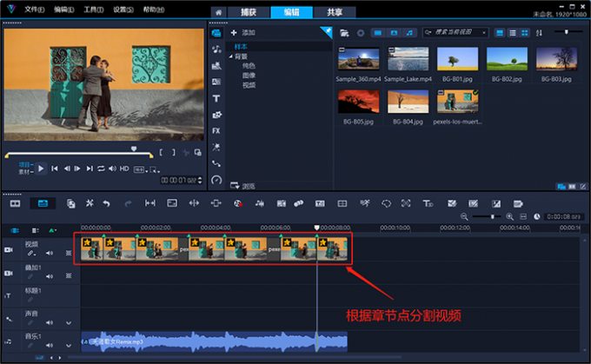Screen dimensions: 591x364
Task: Open the chapter/cue point menu
Action: pyautogui.click(x=52, y=230)
